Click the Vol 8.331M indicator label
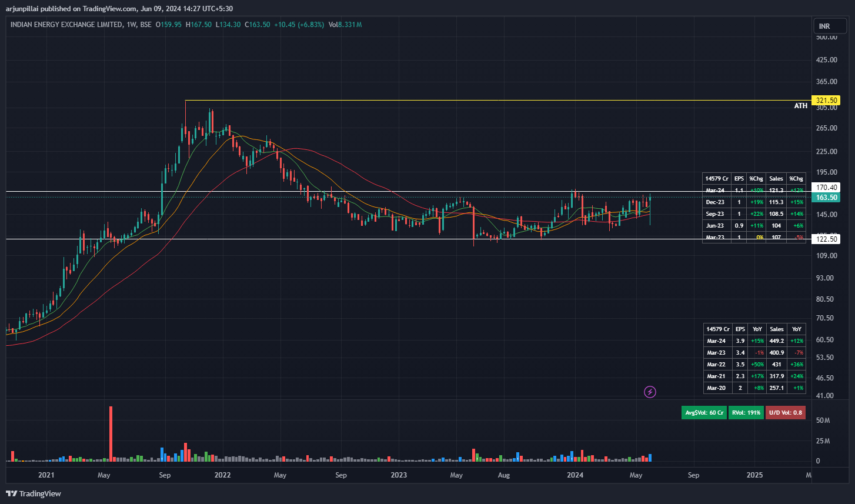 [345, 25]
